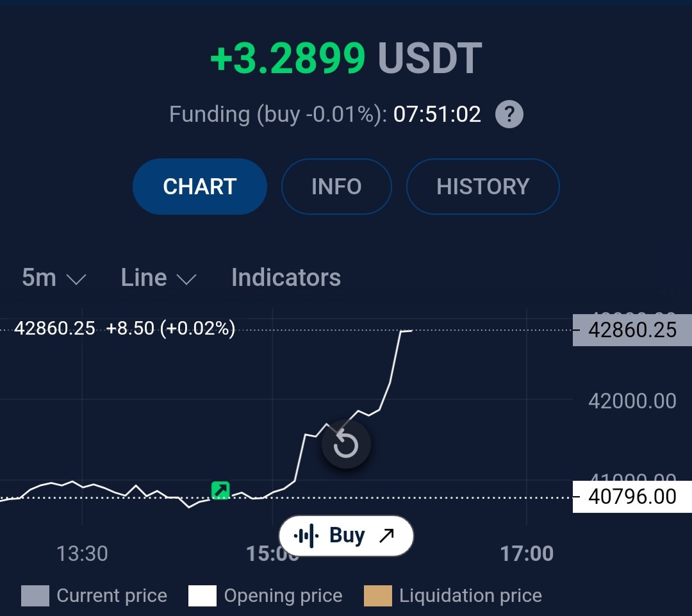Tap the Buy button on chart
The width and height of the screenshot is (692, 616).
point(346,536)
